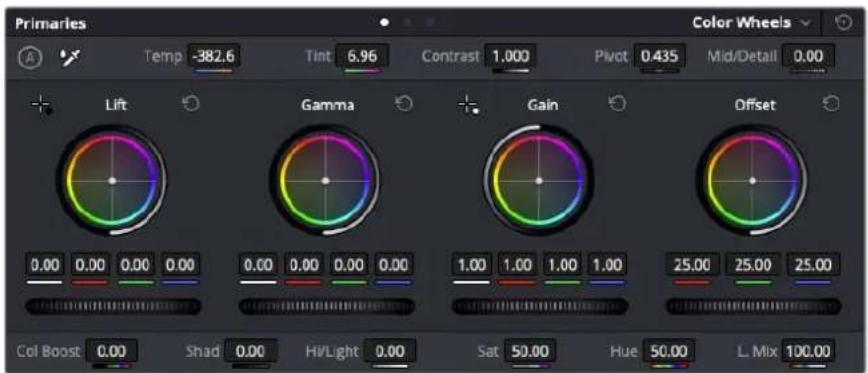Viewport: 868px width, 373px height.
Task: Click the Gain master wheel slider
Action: click(x=540, y=306)
